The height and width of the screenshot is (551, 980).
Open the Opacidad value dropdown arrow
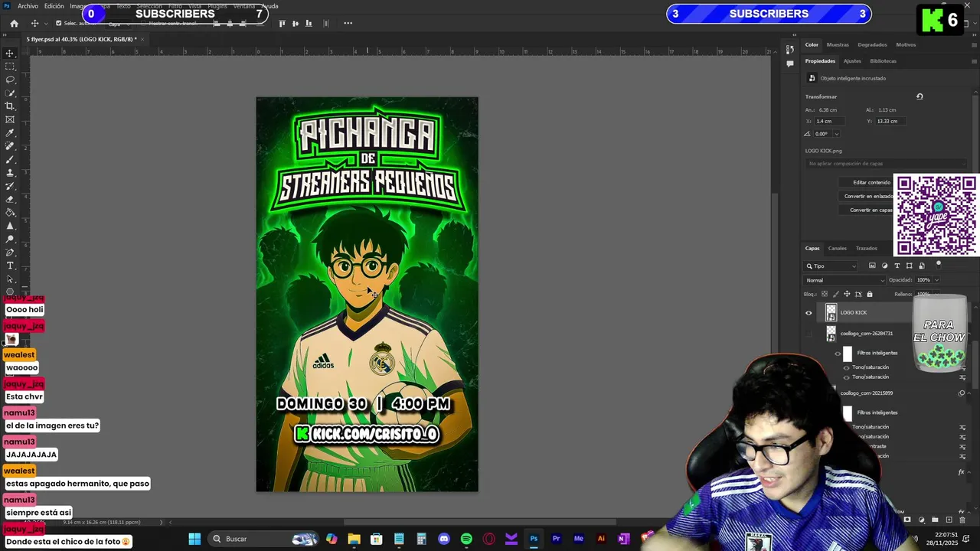pyautogui.click(x=936, y=280)
